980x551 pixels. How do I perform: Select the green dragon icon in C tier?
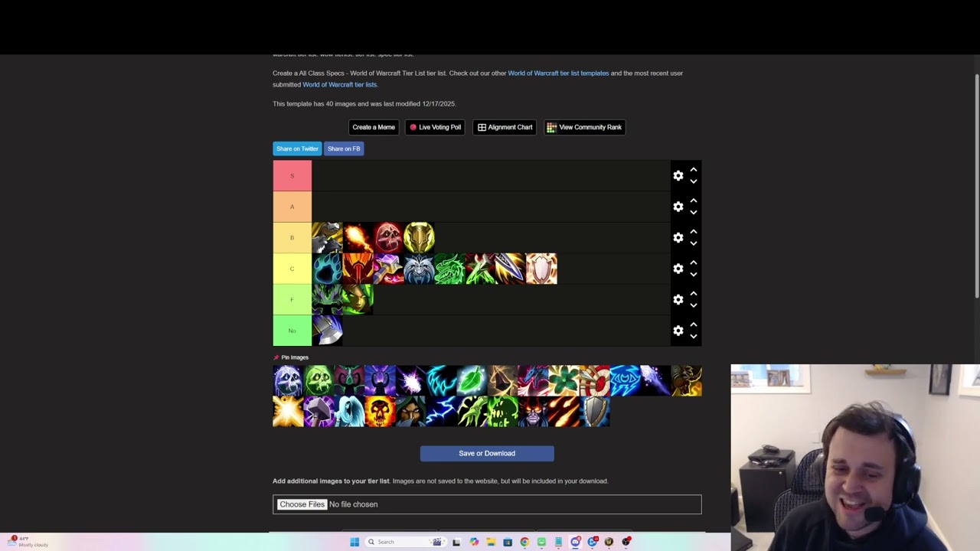tap(449, 269)
